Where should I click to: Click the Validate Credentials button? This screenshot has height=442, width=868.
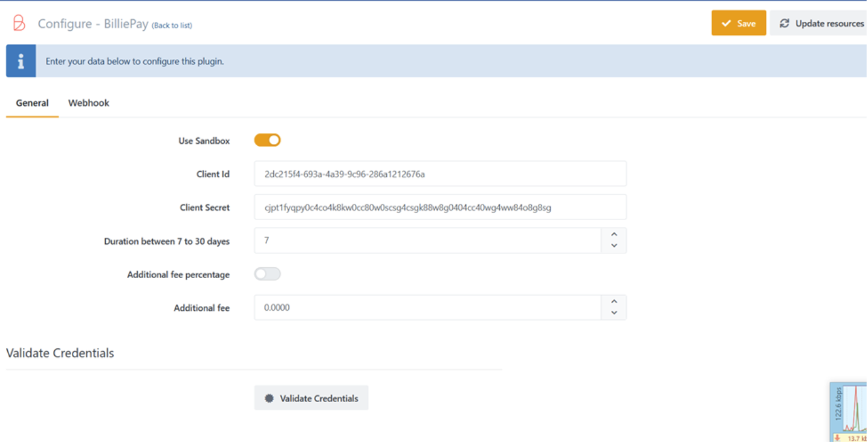(311, 398)
